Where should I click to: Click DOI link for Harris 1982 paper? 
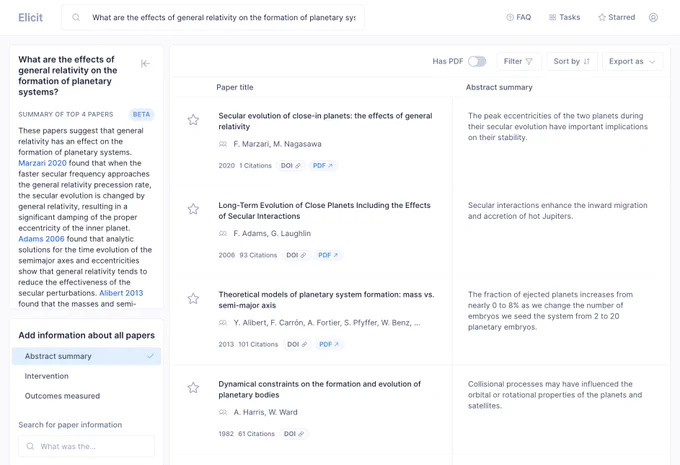294,434
